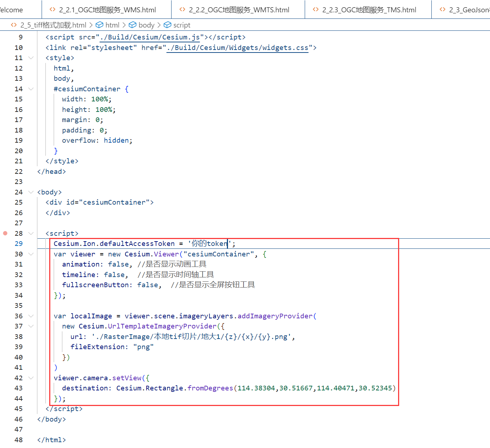Viewport: 490px width, 448px height.
Task: Click 'fileExtension: "png"' on line 39
Action: pyautogui.click(x=112, y=347)
